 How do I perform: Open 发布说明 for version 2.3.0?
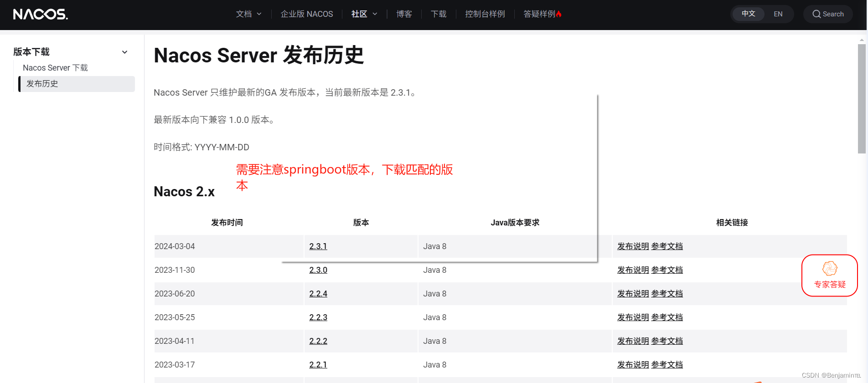coord(633,270)
